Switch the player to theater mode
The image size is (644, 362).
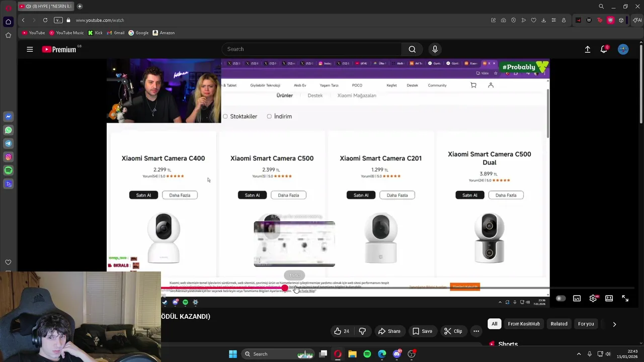(609, 299)
